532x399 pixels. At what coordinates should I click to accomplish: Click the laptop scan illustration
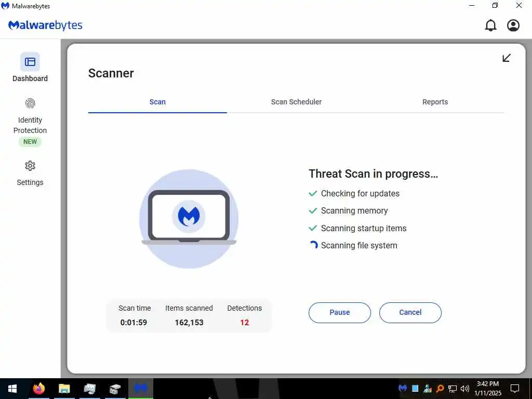point(189,219)
